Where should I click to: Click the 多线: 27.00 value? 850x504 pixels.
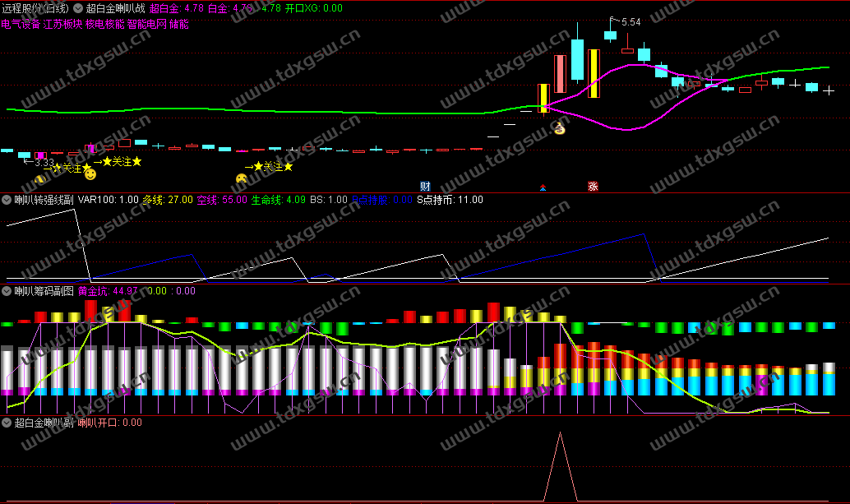click(x=168, y=200)
